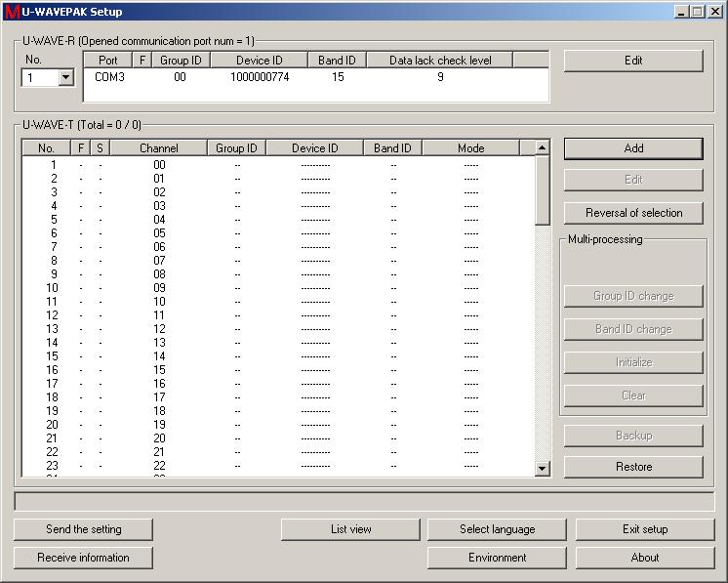Open the U-WAVE-R No. dropdown

click(66, 77)
